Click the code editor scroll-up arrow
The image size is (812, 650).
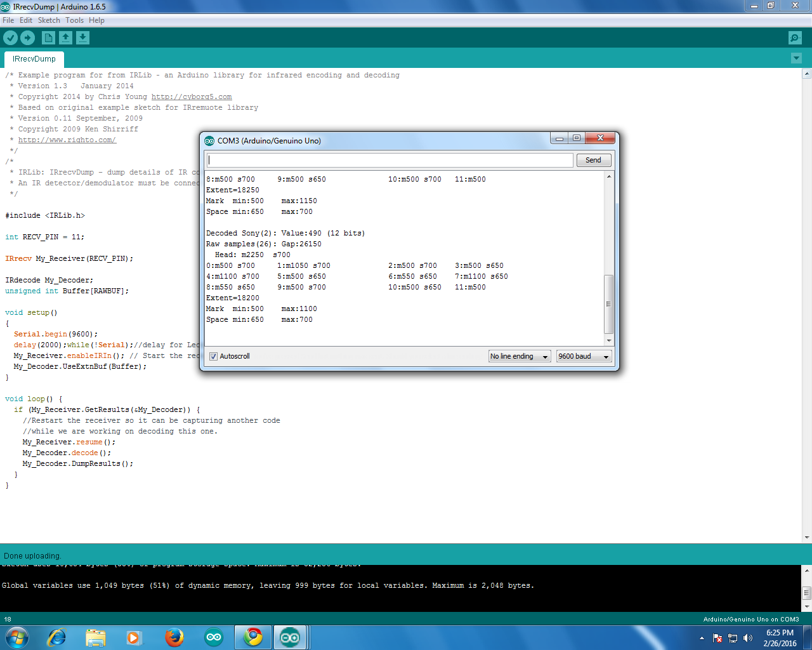click(807, 74)
